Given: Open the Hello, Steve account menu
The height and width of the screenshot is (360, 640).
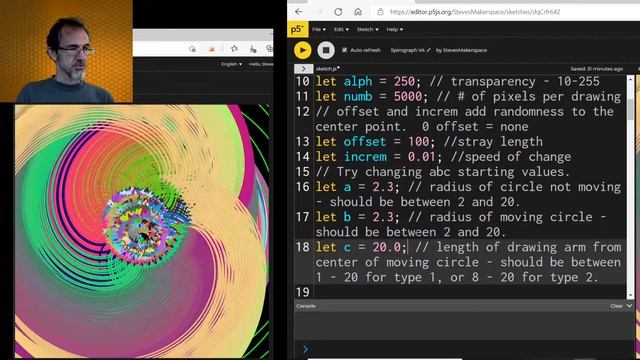Looking at the screenshot, I should [x=261, y=64].
